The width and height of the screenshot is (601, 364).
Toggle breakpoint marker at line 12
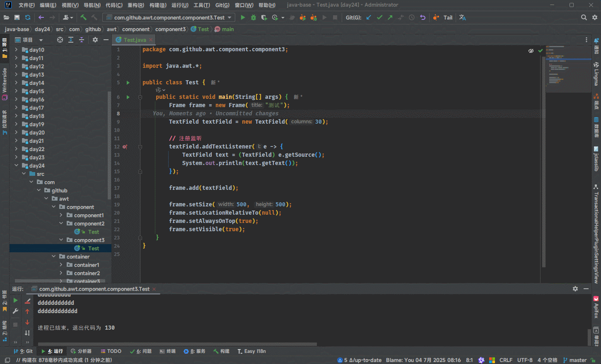[x=125, y=146]
